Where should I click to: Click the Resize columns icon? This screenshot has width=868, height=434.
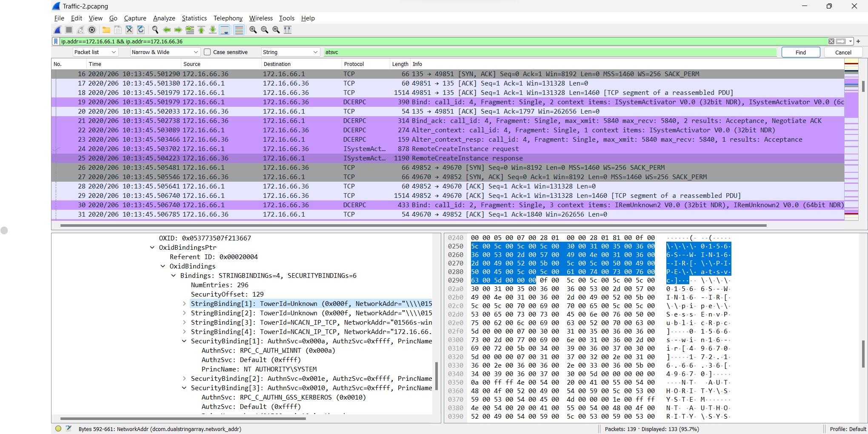click(288, 30)
